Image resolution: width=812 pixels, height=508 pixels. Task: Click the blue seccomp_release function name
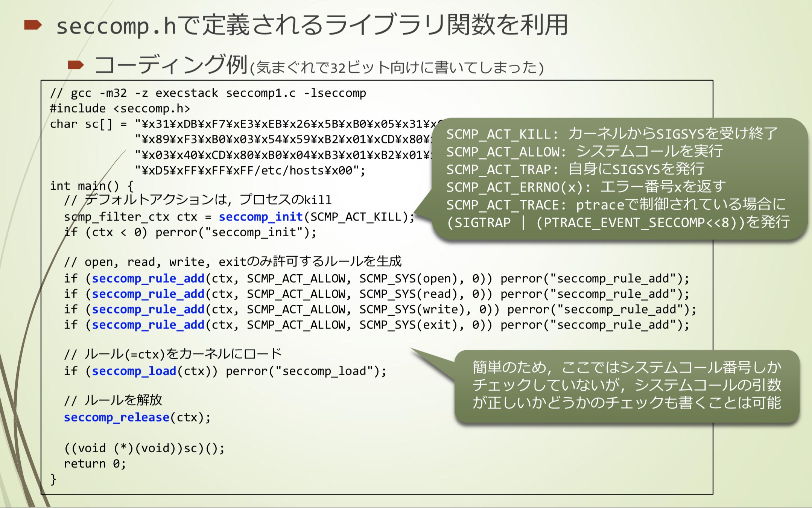pyautogui.click(x=116, y=417)
